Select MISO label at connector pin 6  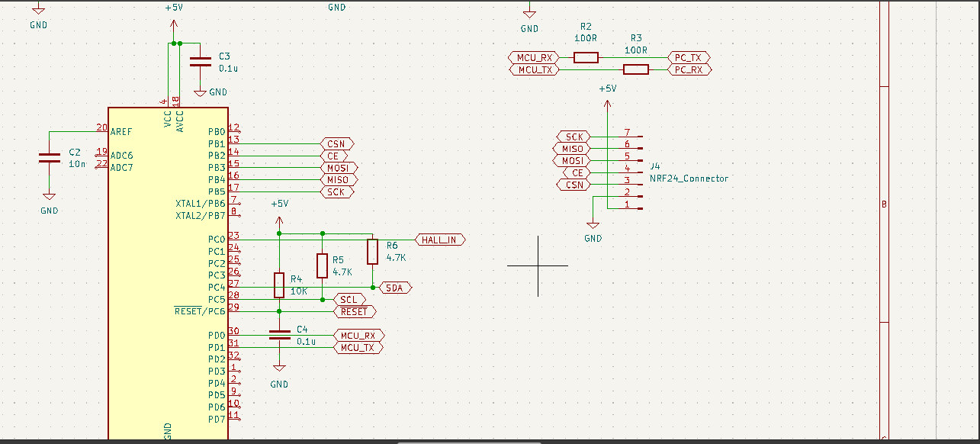[x=571, y=149]
